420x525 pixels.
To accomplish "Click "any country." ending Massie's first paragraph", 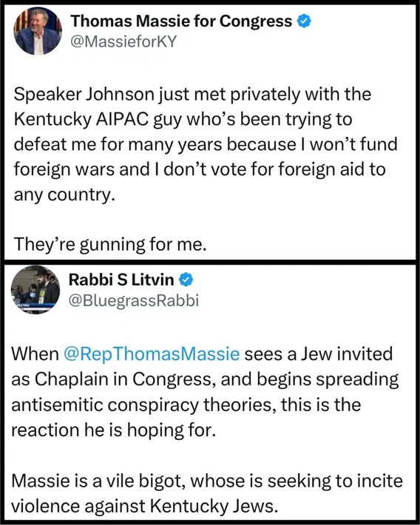I will click(64, 194).
